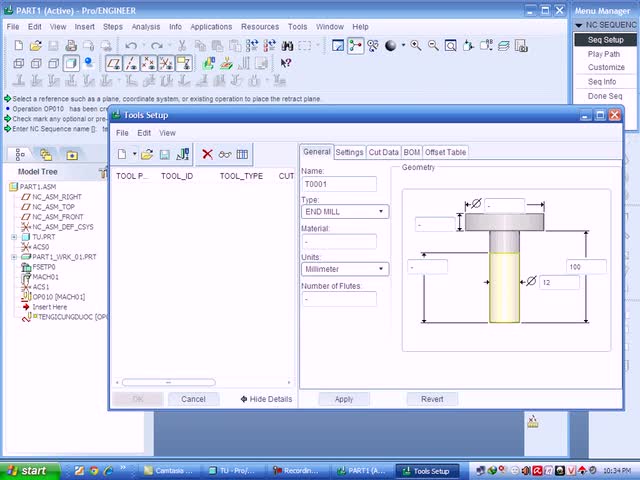Click the delete tool red X icon

point(207,154)
